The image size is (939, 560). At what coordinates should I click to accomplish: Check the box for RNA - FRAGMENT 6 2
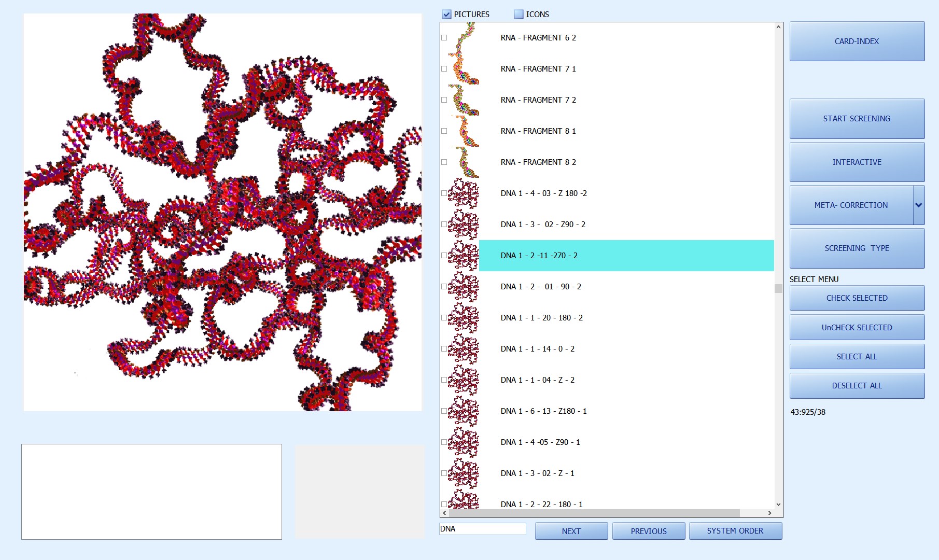point(444,38)
